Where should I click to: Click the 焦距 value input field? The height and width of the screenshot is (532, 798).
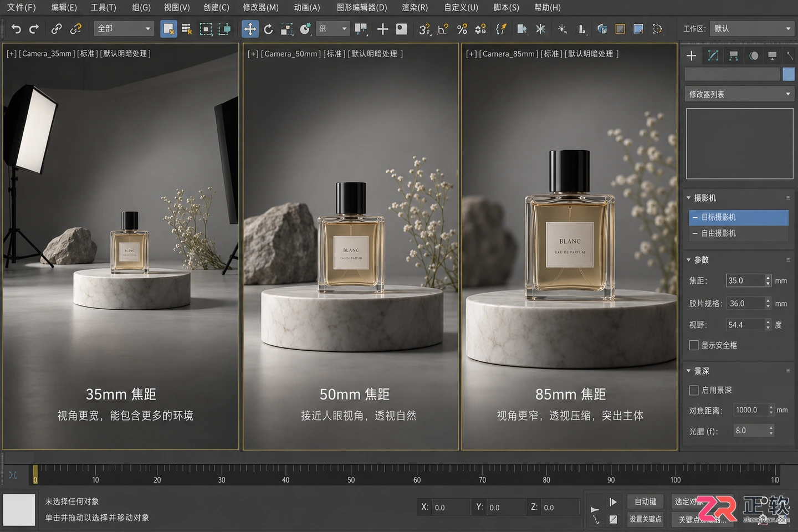click(745, 281)
